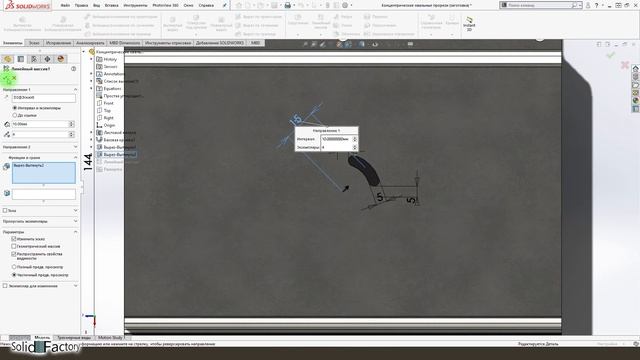The width and height of the screenshot is (640, 360).
Task: Switch to the 'Анализировать' ribbon tab
Action: (x=90, y=42)
